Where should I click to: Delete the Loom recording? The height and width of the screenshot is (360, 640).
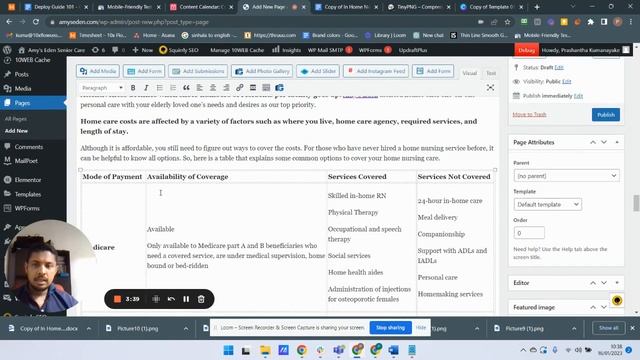[201, 299]
